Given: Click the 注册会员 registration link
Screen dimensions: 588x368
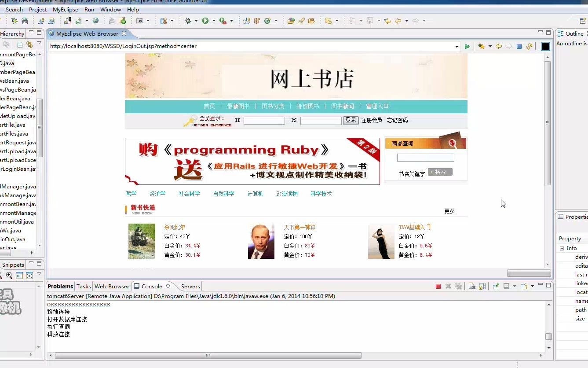Looking at the screenshot, I should point(372,120).
